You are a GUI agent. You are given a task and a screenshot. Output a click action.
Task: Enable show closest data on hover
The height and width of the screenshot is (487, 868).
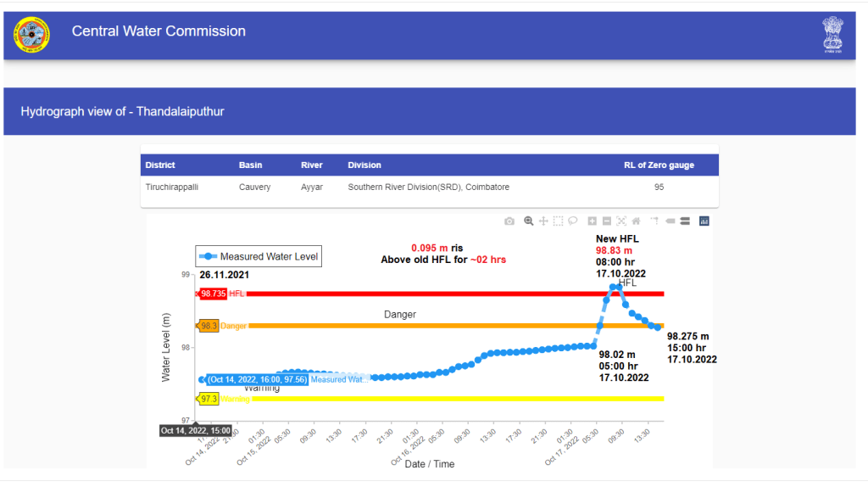(x=670, y=221)
